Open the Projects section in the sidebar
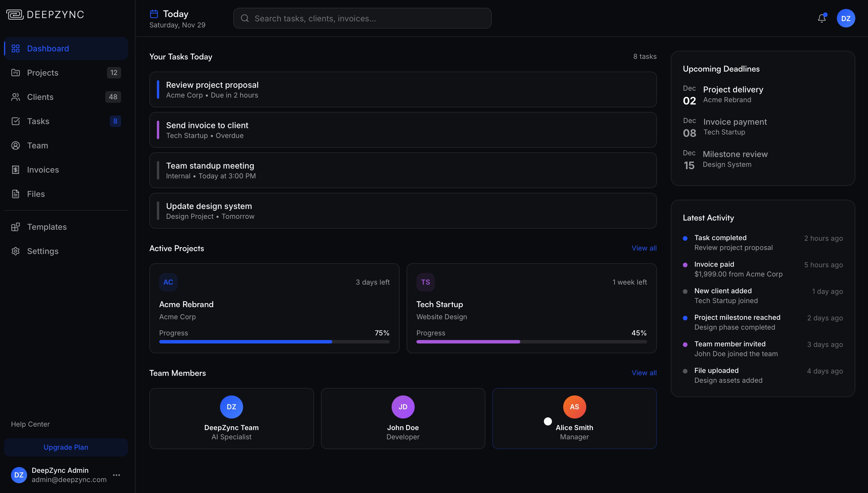The width and height of the screenshot is (868, 493). [43, 72]
